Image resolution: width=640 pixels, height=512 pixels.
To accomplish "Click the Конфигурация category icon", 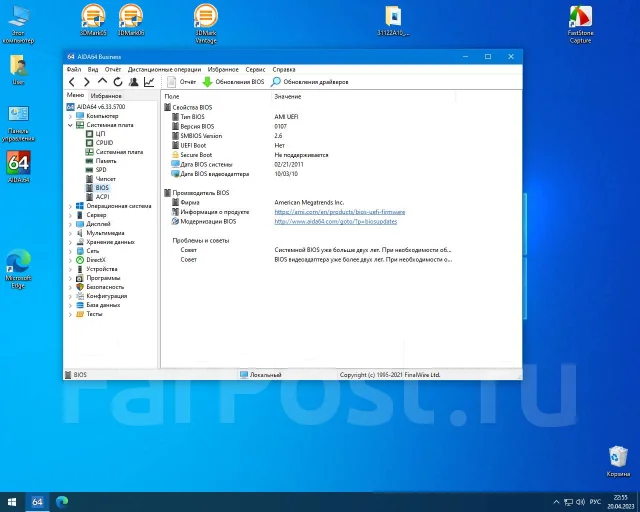I will click(x=80, y=296).
